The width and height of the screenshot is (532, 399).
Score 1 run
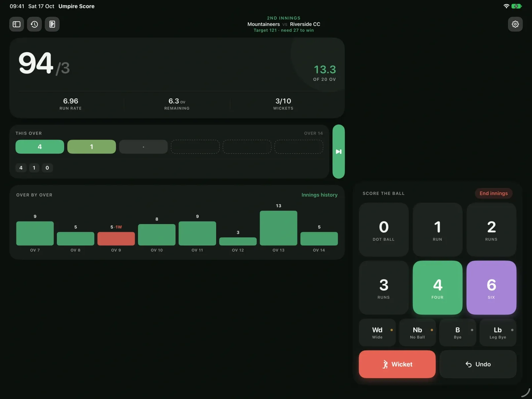[438, 230]
